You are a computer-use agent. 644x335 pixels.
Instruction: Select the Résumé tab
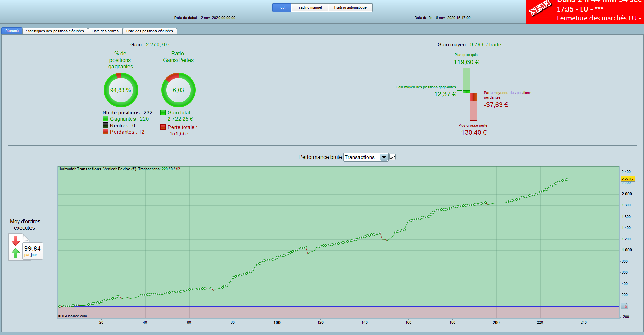(x=12, y=31)
